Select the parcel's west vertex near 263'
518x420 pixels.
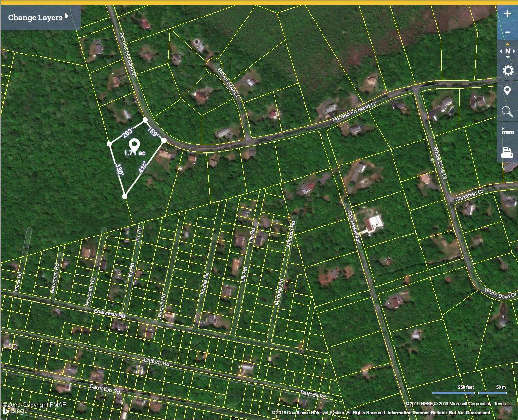[x=109, y=144]
